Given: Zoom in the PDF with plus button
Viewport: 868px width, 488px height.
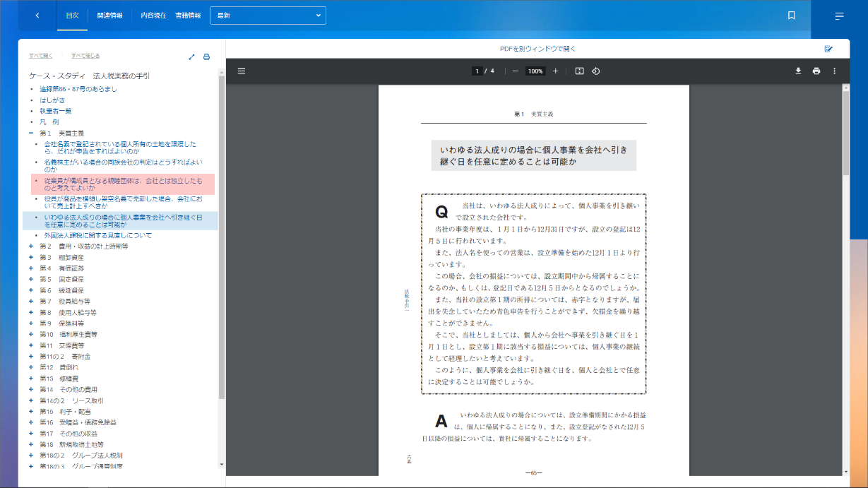Looking at the screenshot, I should [x=556, y=71].
